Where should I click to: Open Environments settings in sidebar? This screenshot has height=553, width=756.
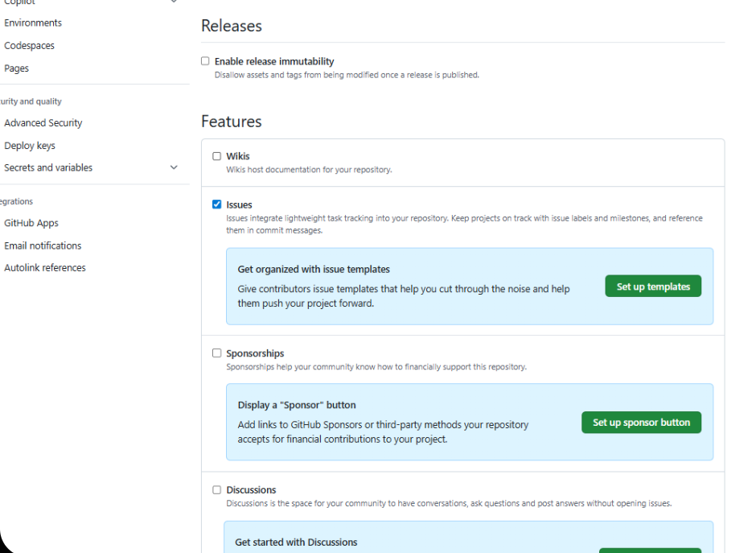coord(33,23)
